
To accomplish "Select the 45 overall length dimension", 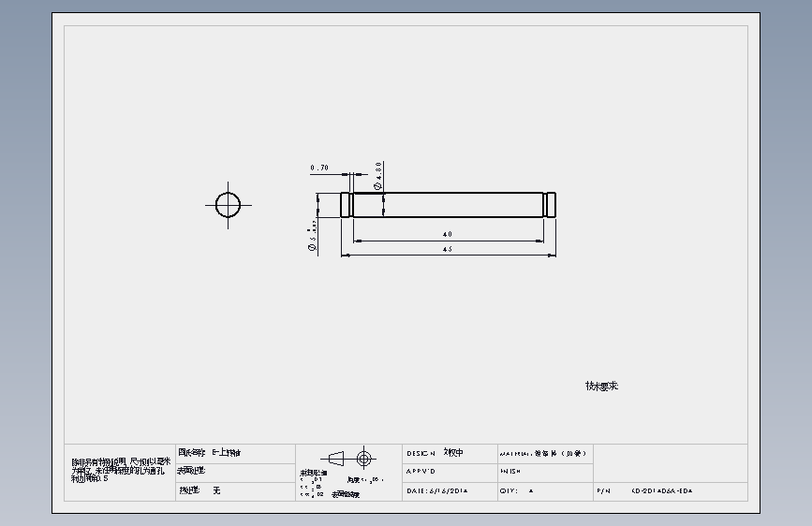I will (448, 249).
